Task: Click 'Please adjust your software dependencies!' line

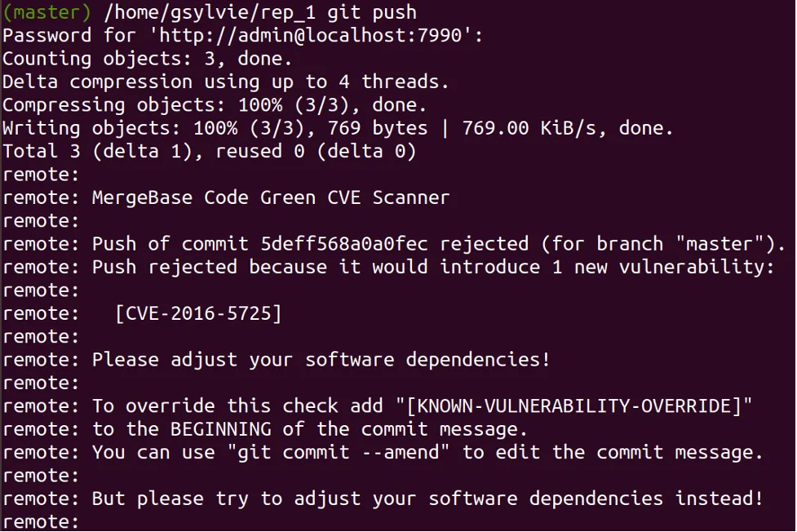Action: [321, 360]
